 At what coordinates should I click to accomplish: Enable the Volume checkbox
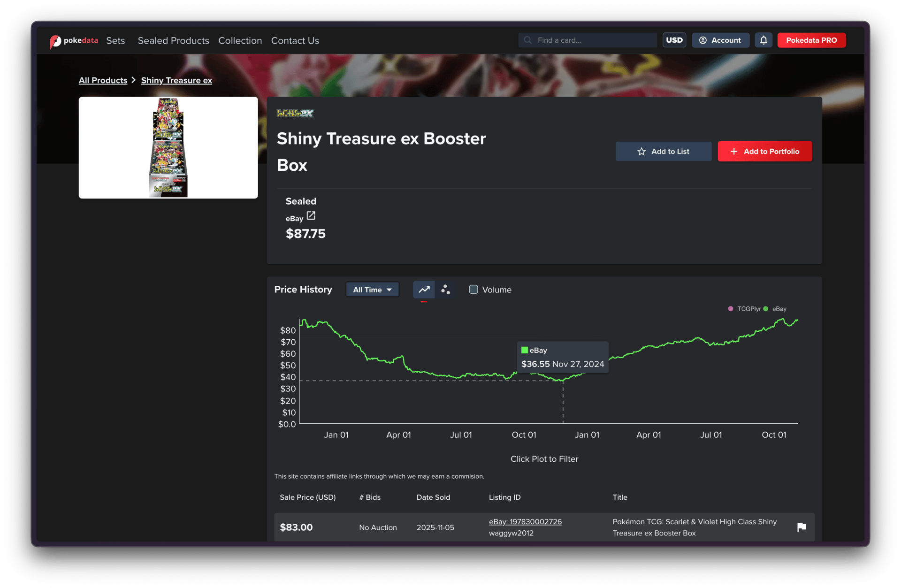[x=473, y=290]
